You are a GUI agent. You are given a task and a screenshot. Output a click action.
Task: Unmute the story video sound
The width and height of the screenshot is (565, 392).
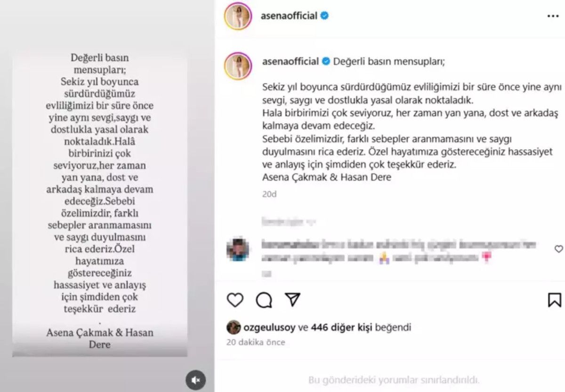195,379
